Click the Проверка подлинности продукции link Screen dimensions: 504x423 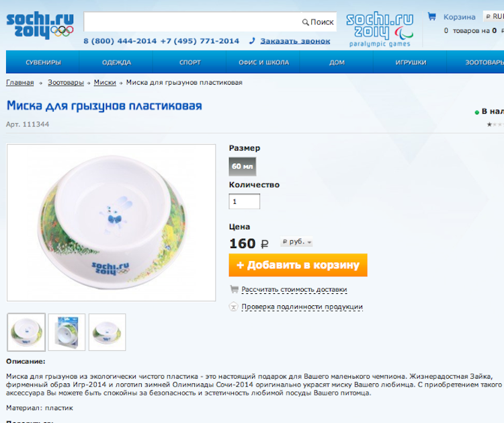pos(302,307)
